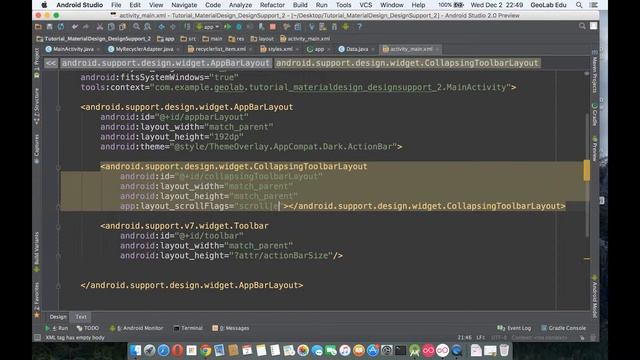640x360 pixels.
Task: Open the Run tool window
Action: pos(57,328)
